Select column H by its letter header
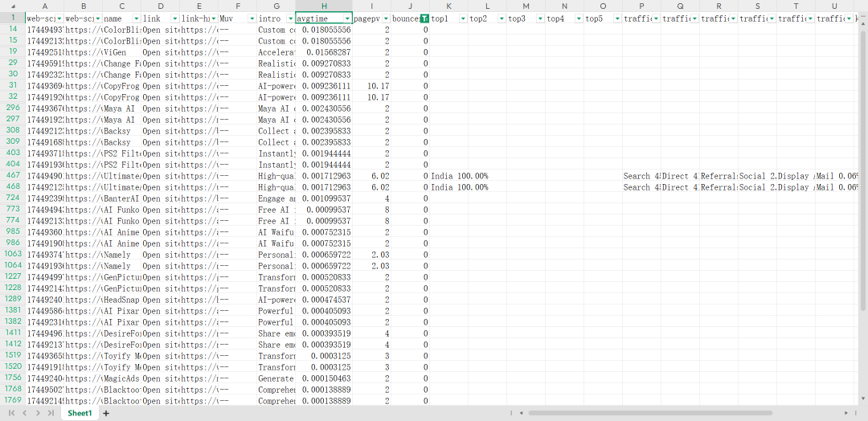This screenshot has width=868, height=421. (x=324, y=6)
